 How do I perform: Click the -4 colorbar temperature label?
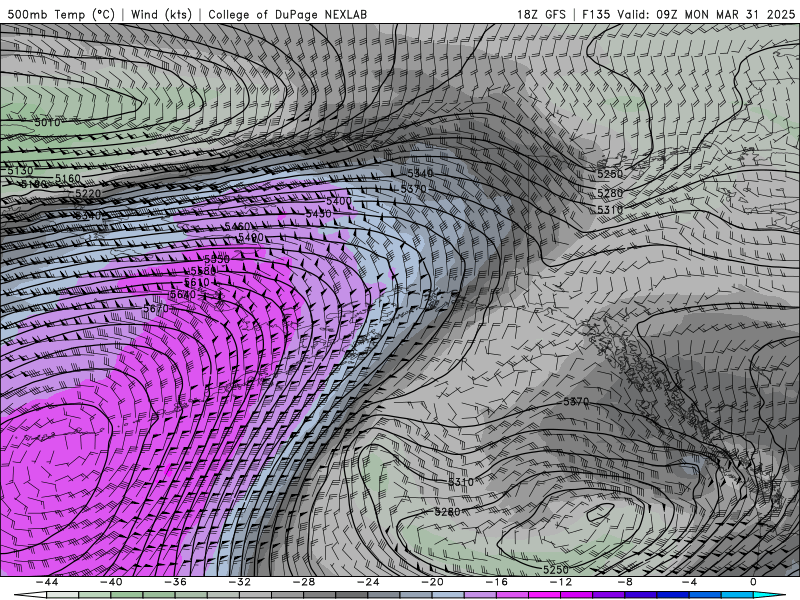pos(689,582)
